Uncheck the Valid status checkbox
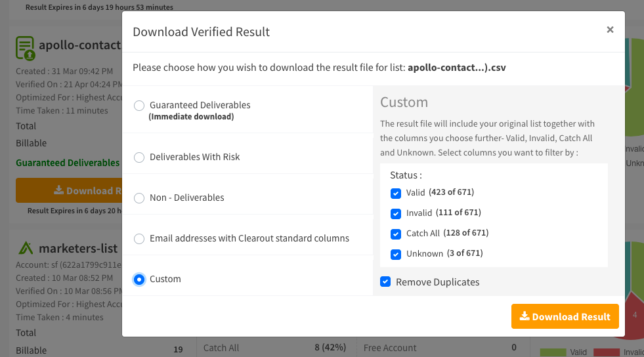 point(395,194)
